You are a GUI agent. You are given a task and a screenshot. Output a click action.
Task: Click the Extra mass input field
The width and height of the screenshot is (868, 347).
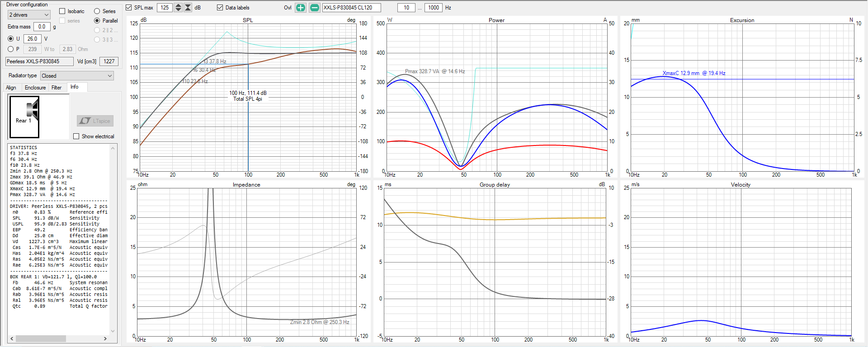[42, 27]
